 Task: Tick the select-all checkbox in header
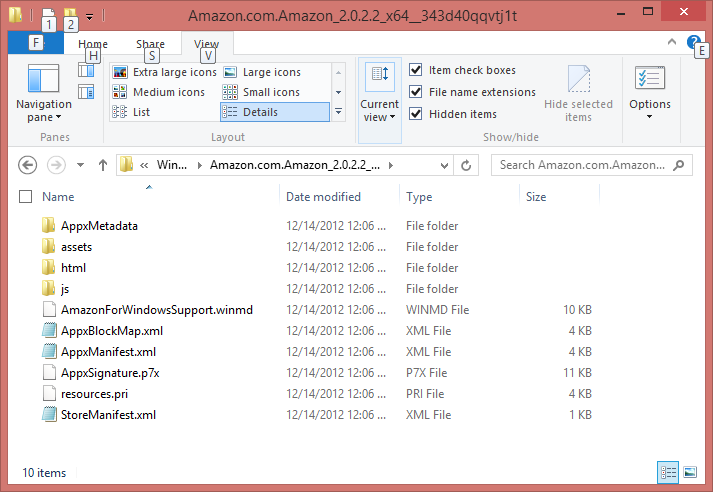point(25,196)
